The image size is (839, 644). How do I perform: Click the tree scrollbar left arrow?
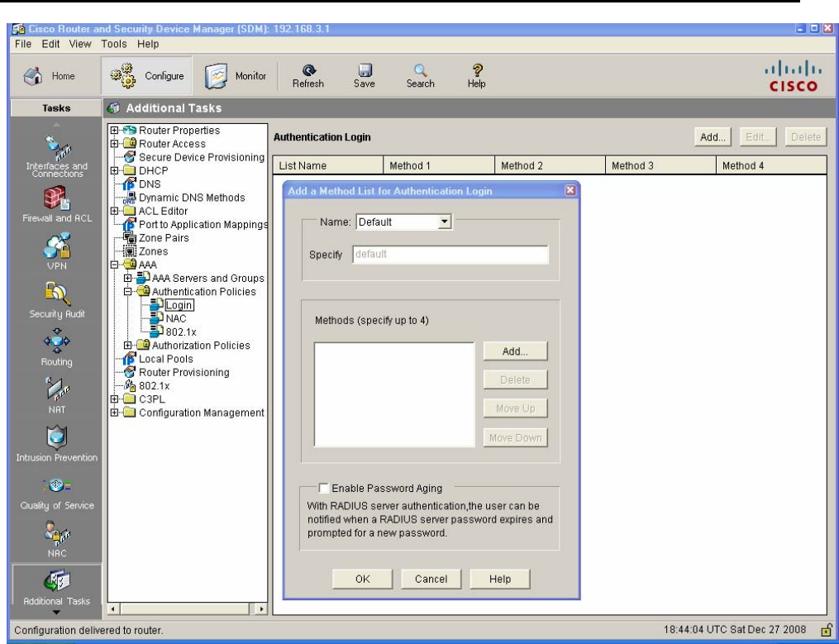click(114, 608)
